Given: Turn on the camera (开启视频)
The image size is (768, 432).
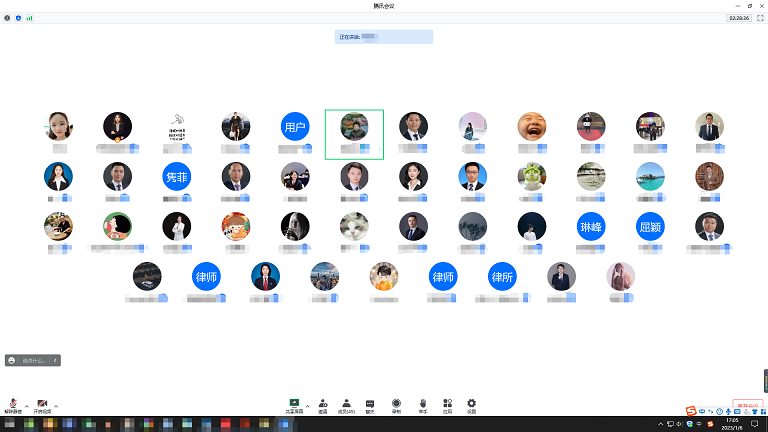Looking at the screenshot, I should pyautogui.click(x=42, y=404).
